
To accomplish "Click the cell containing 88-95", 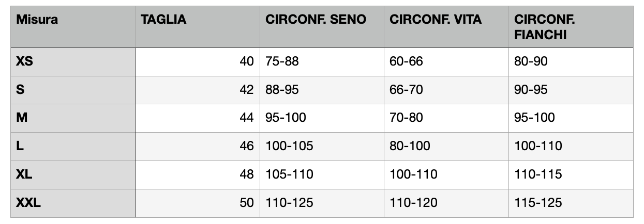I will (x=322, y=90).
